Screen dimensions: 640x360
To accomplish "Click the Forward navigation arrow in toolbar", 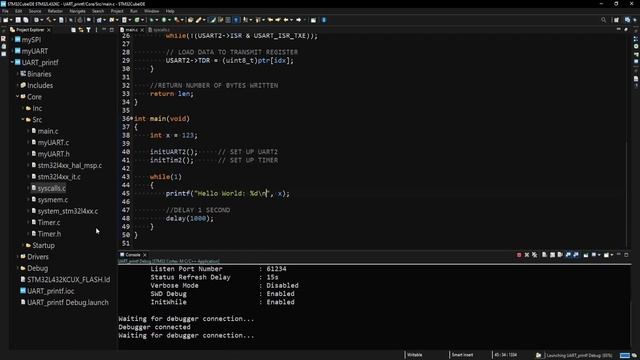I will pos(298,20).
